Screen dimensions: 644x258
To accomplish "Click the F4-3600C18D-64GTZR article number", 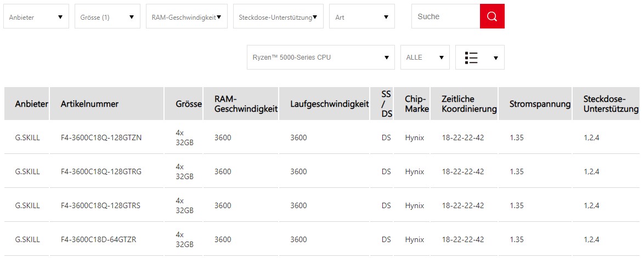I will [98, 239].
